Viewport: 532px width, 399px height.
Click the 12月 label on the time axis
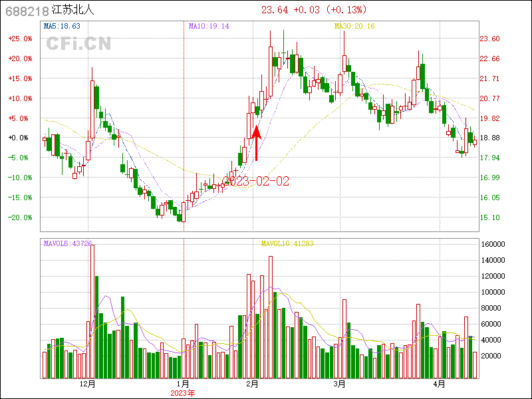pyautogui.click(x=88, y=384)
